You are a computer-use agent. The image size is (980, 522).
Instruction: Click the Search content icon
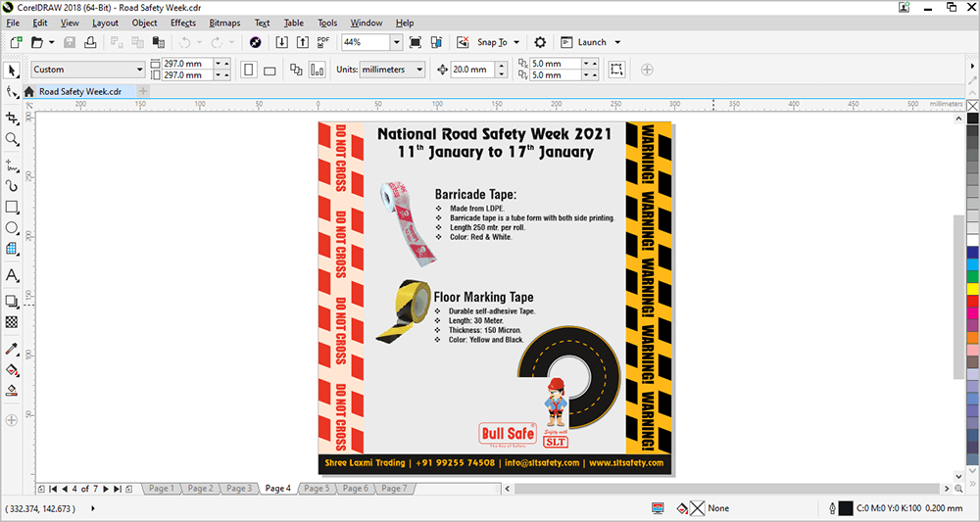pos(255,42)
